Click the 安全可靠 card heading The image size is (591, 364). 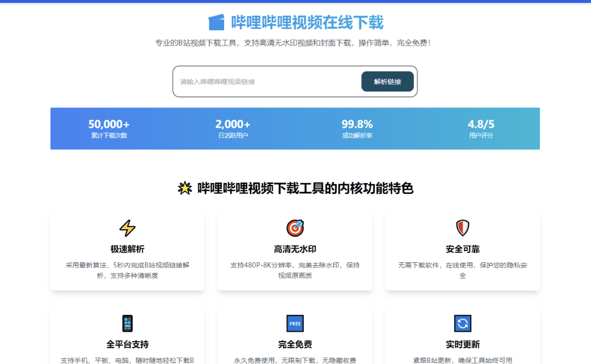[462, 249]
